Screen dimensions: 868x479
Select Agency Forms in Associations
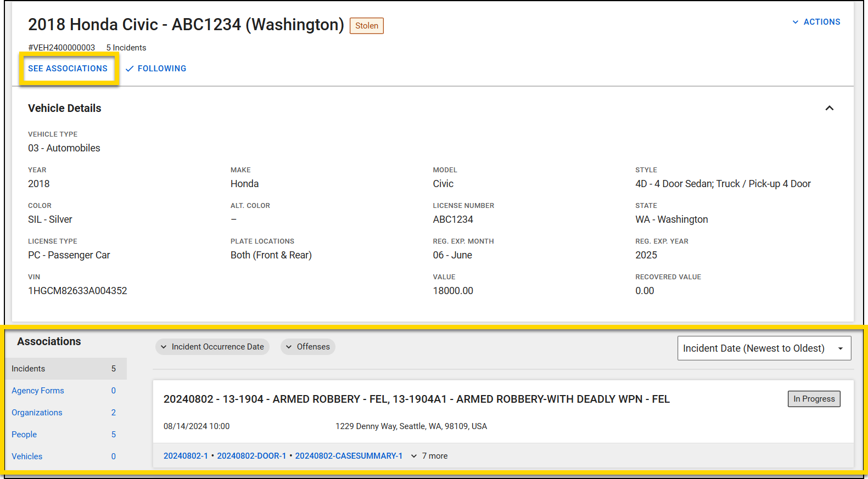pyautogui.click(x=38, y=391)
